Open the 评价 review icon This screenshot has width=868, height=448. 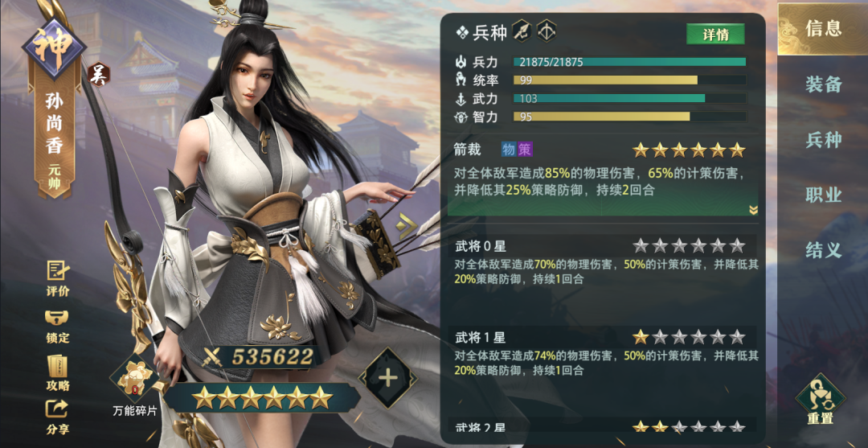58,278
